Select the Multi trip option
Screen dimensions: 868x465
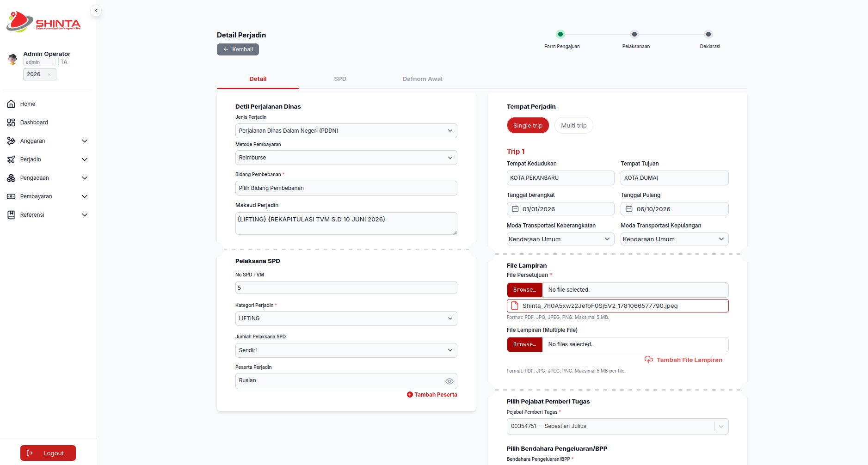click(573, 125)
